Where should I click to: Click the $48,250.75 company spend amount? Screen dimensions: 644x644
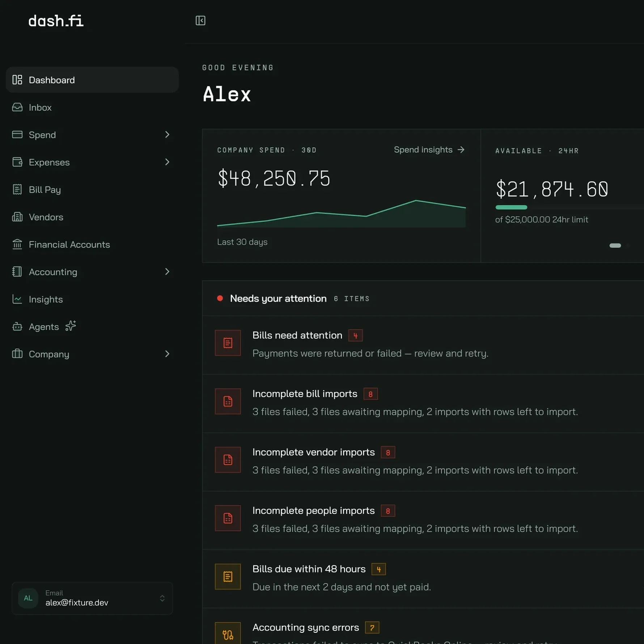click(274, 178)
